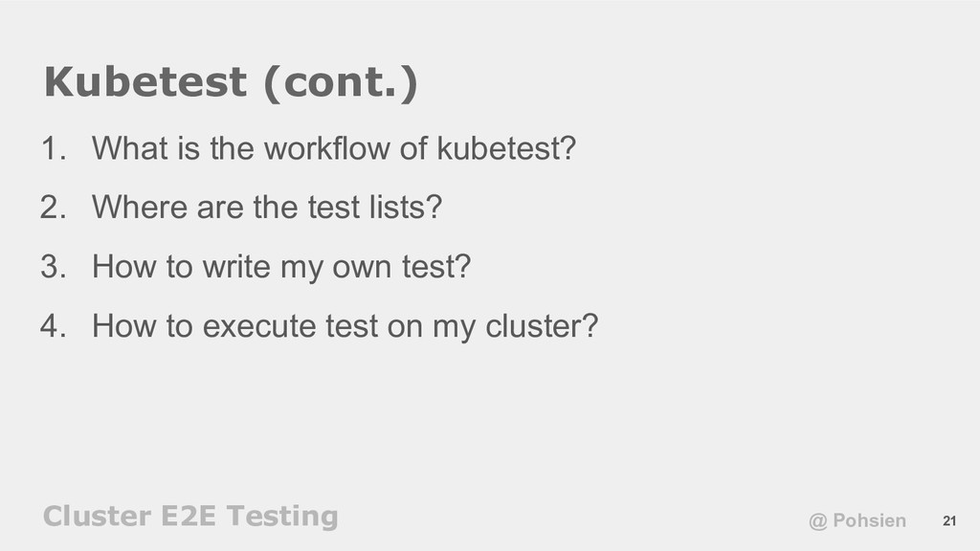Click the word 'cluster?' in item four
The width and height of the screenshot is (980, 551).
click(542, 326)
